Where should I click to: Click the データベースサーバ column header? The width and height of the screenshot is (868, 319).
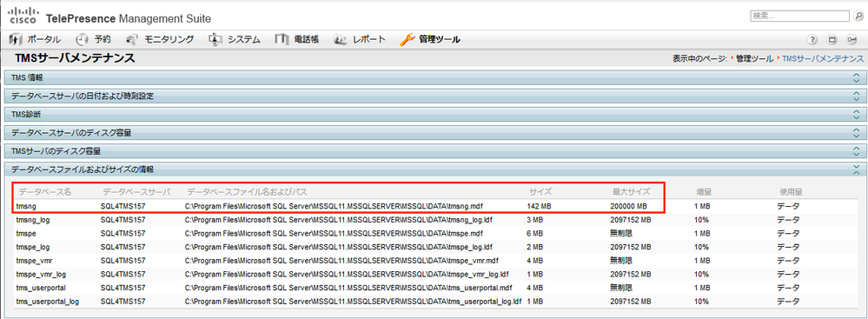(x=136, y=192)
